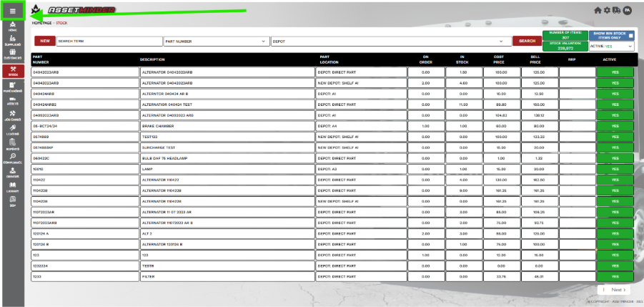This screenshot has width=644, height=307.
Task: Select part number 10010
Action: [85, 169]
